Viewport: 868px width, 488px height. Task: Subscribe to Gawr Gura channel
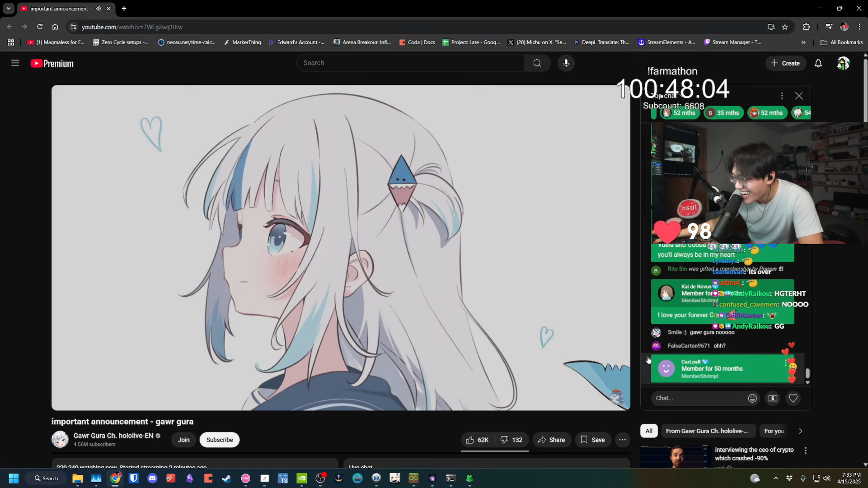pos(220,440)
